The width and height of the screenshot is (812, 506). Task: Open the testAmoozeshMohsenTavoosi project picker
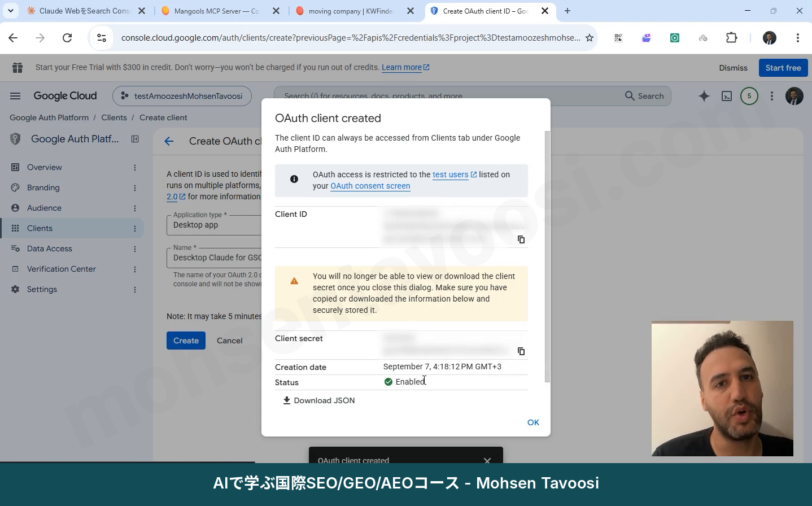(x=182, y=96)
